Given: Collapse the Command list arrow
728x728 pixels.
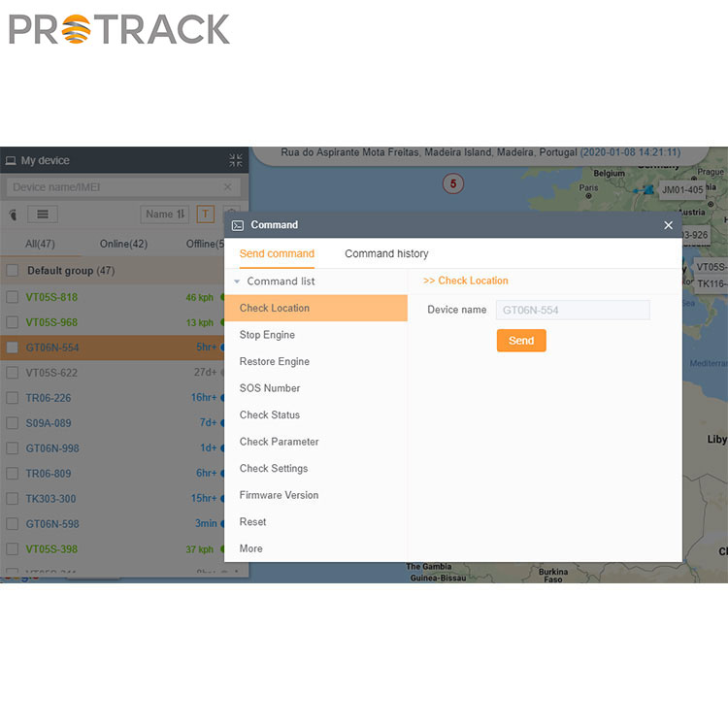Looking at the screenshot, I should (237, 281).
